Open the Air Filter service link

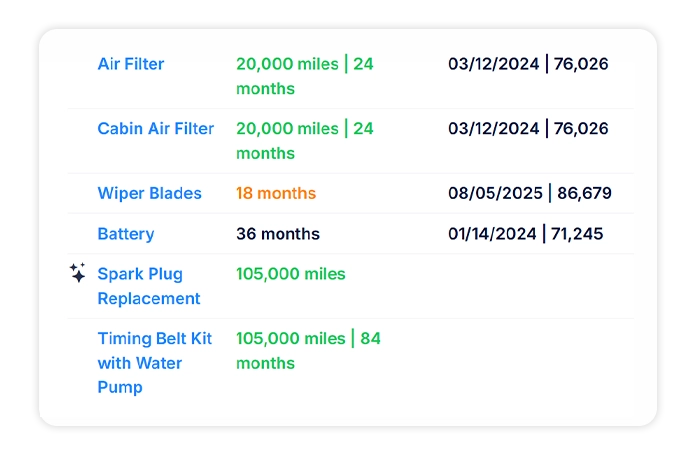pos(131,64)
